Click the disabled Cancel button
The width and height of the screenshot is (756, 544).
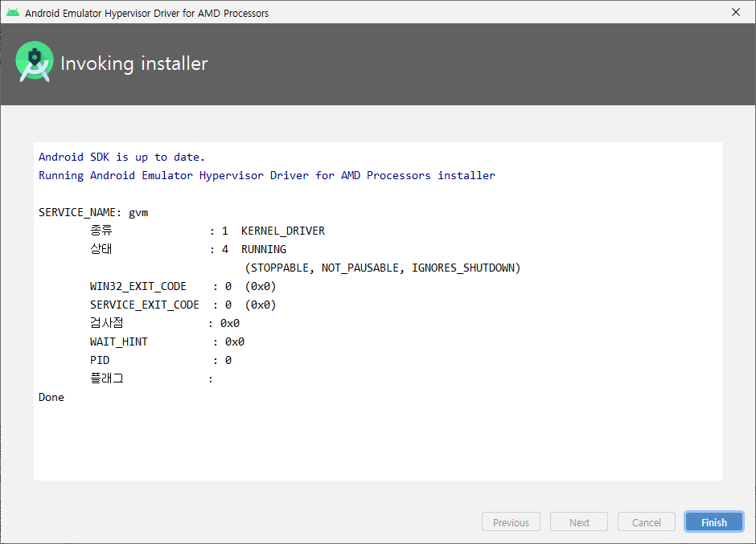click(x=646, y=522)
